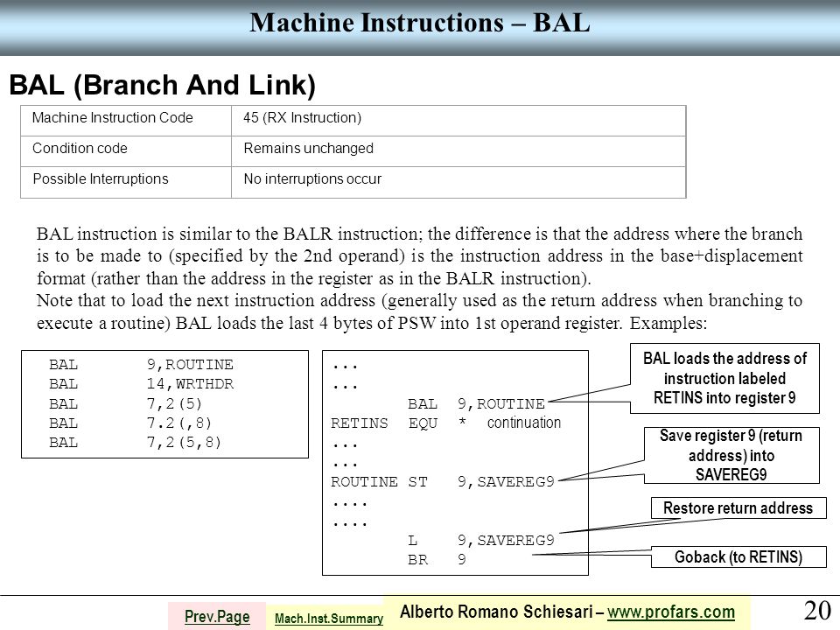
Task: Click the 'Condition code' table cell
Action: [126, 151]
